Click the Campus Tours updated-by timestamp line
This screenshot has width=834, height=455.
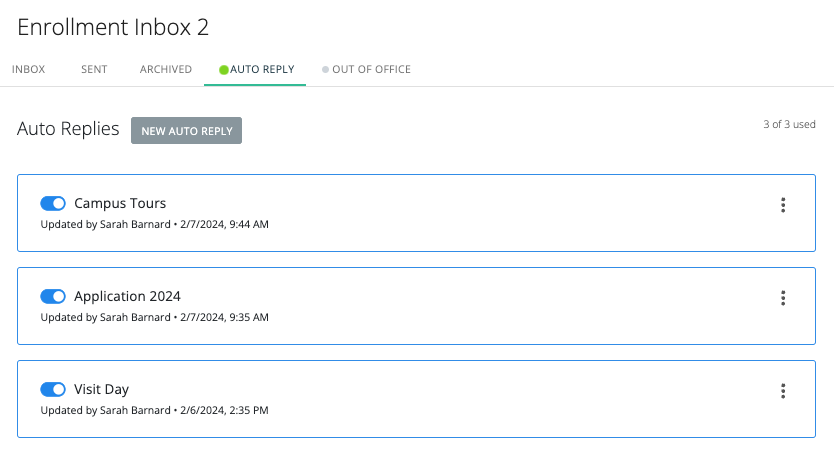(154, 225)
